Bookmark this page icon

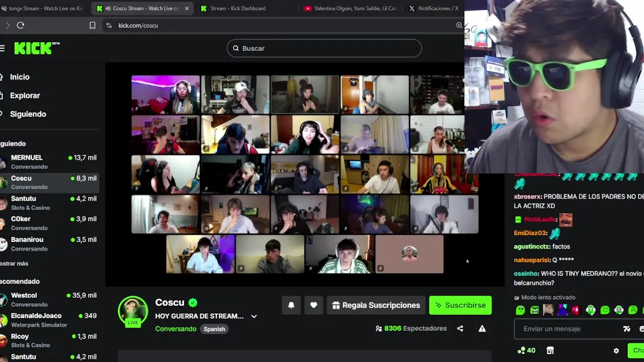(x=93, y=25)
